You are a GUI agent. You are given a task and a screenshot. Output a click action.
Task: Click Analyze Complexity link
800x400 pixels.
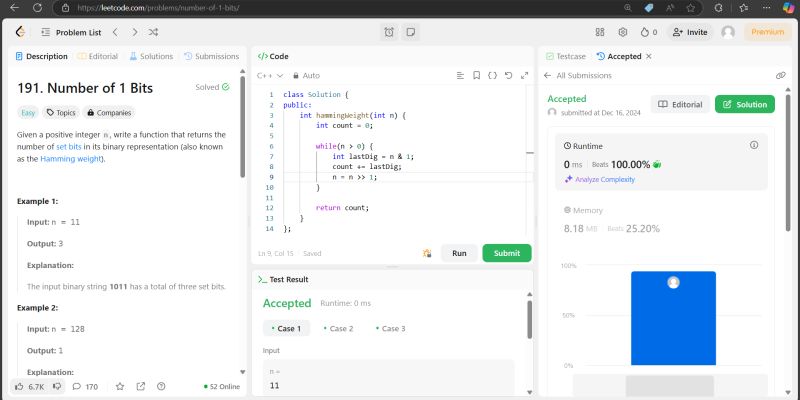tap(599, 180)
